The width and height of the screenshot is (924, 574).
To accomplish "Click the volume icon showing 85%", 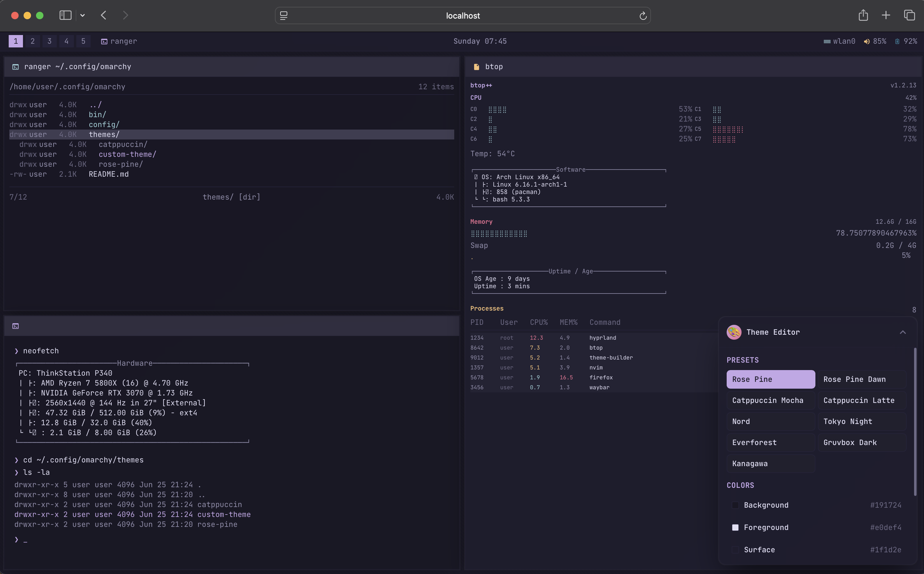I will point(866,42).
